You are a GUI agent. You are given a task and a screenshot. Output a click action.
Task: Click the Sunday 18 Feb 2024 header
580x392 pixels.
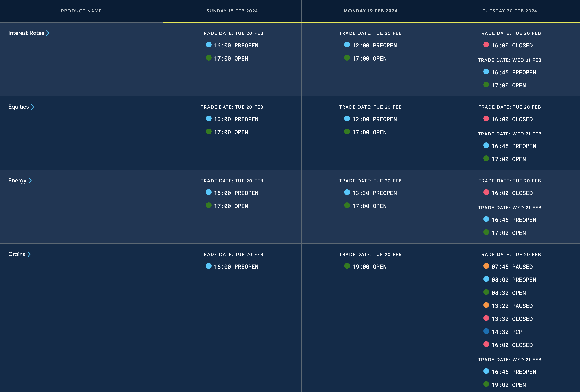[232, 11]
